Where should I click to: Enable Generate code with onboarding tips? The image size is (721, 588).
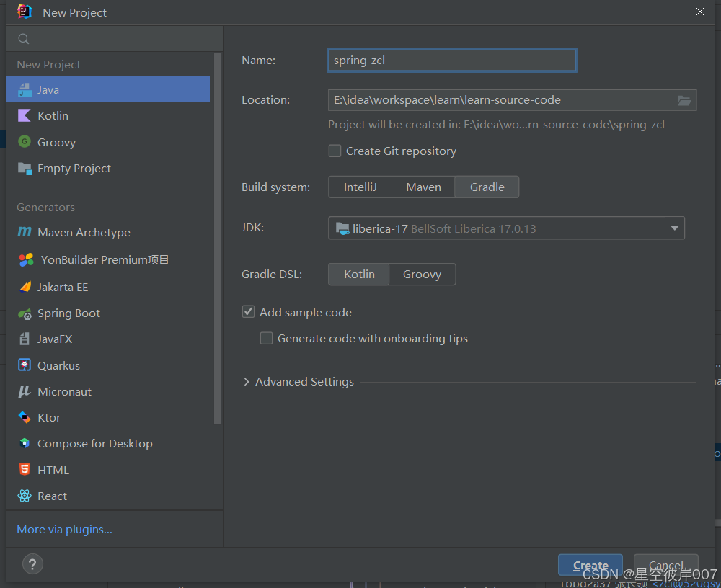[x=266, y=339]
